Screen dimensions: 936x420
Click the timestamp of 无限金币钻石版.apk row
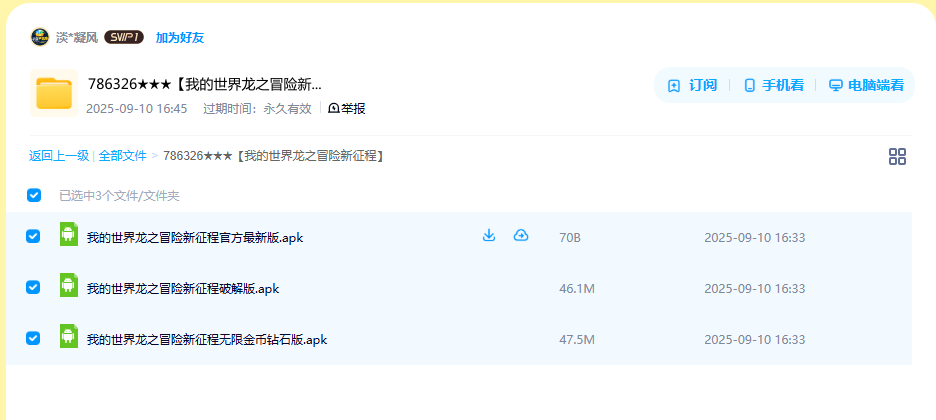(755, 340)
